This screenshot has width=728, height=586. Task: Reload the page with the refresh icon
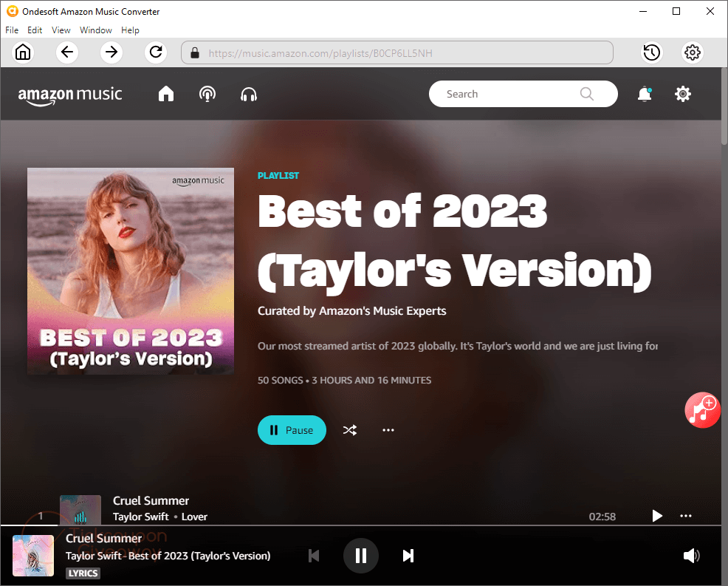pos(156,52)
